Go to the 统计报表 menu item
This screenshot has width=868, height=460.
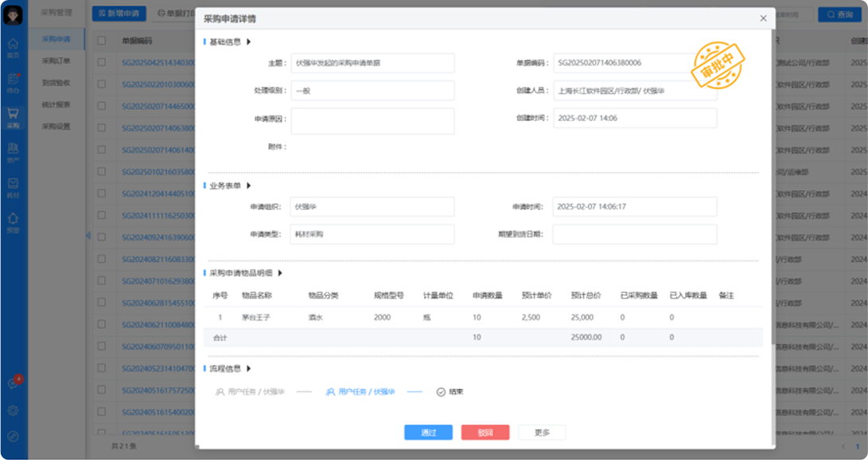pos(56,104)
